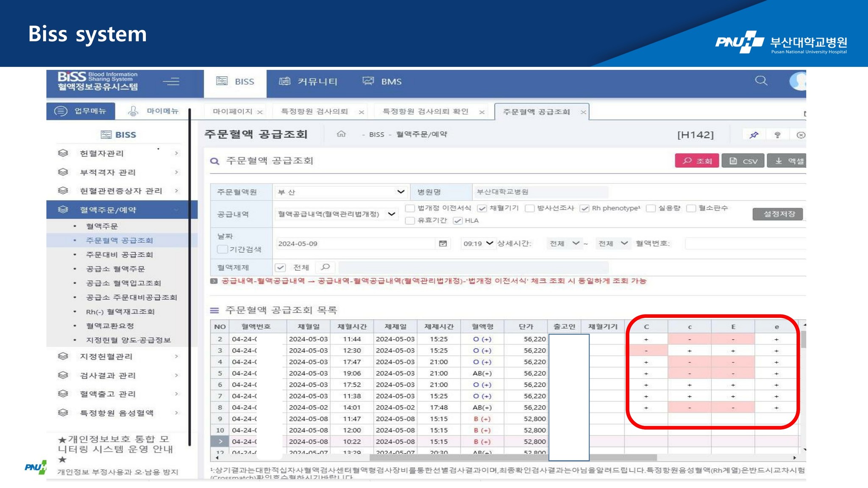Click the question mark help icon

coord(777,135)
